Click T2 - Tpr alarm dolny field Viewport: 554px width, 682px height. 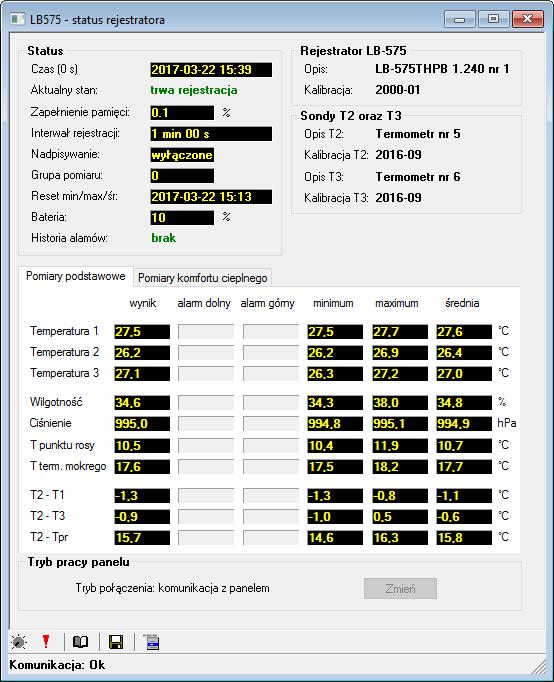coord(206,538)
